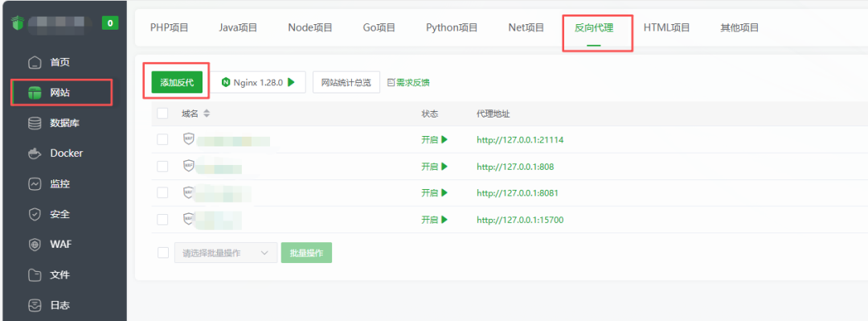Image resolution: width=868 pixels, height=321 pixels.
Task: Sort by the 域名 column arrows
Action: pos(207,113)
